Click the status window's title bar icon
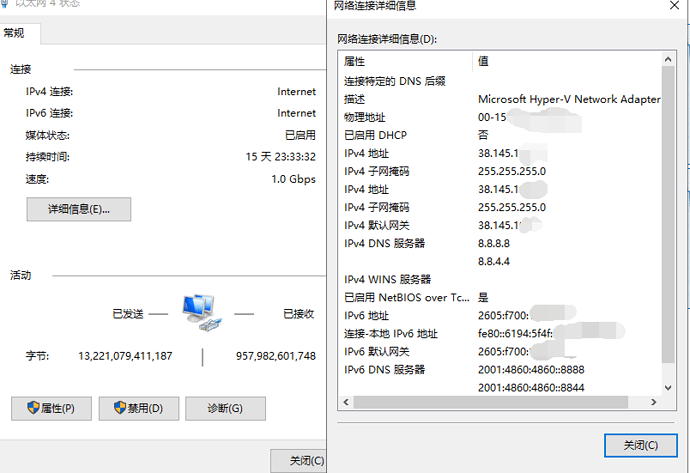 click(x=6, y=4)
